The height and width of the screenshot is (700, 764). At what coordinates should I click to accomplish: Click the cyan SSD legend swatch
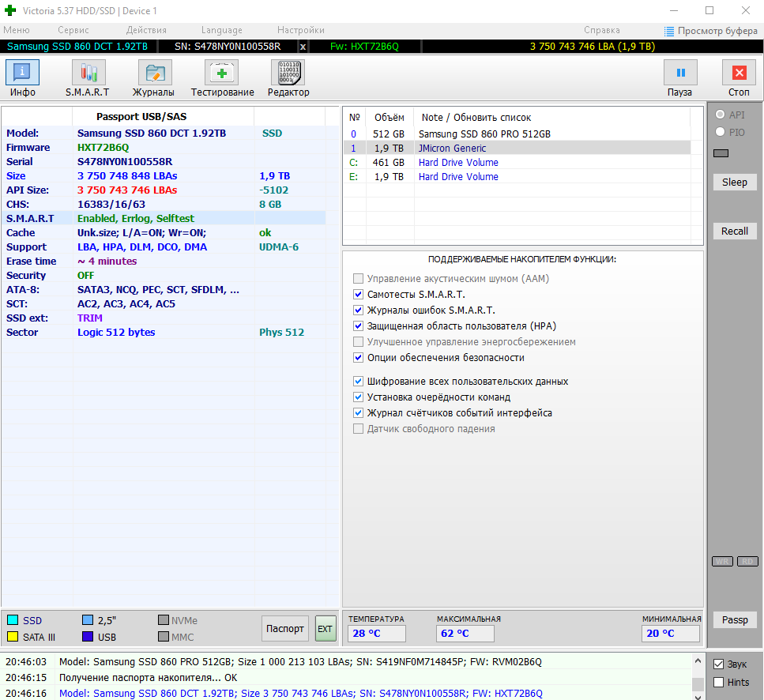pyautogui.click(x=13, y=620)
